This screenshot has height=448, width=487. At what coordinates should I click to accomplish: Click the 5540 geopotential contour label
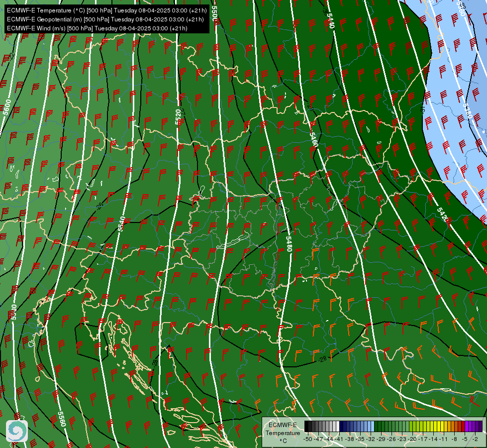pyautogui.click(x=122, y=224)
